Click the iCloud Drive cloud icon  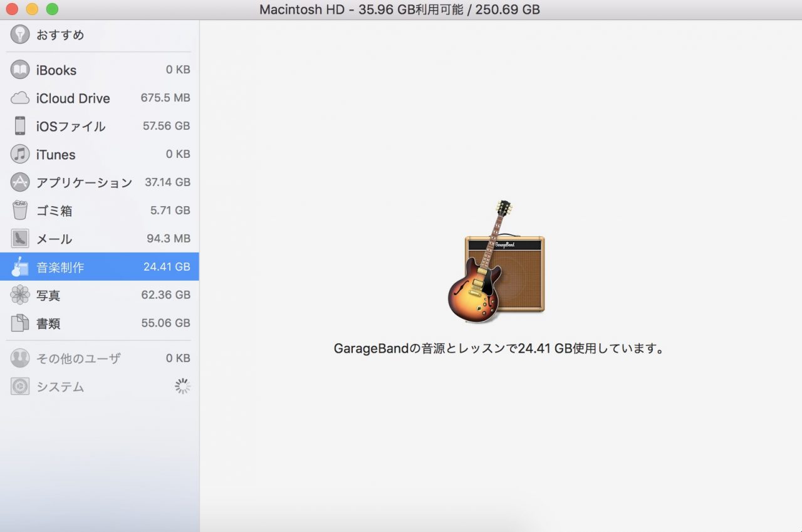(20, 98)
